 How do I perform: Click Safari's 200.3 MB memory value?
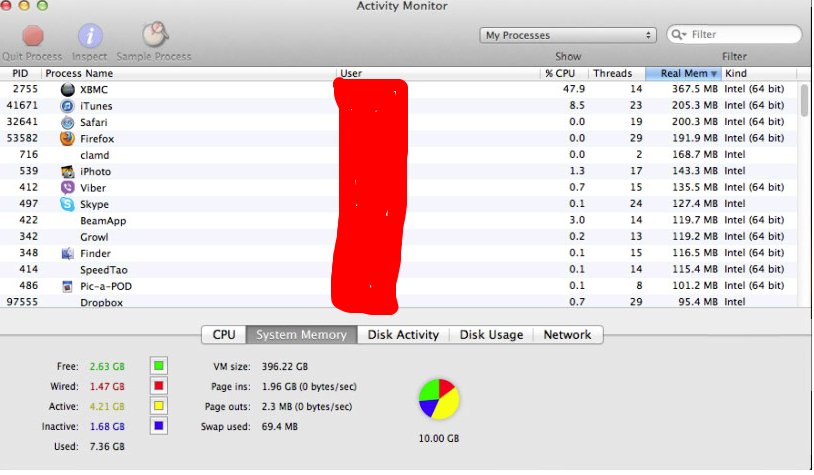click(x=694, y=121)
